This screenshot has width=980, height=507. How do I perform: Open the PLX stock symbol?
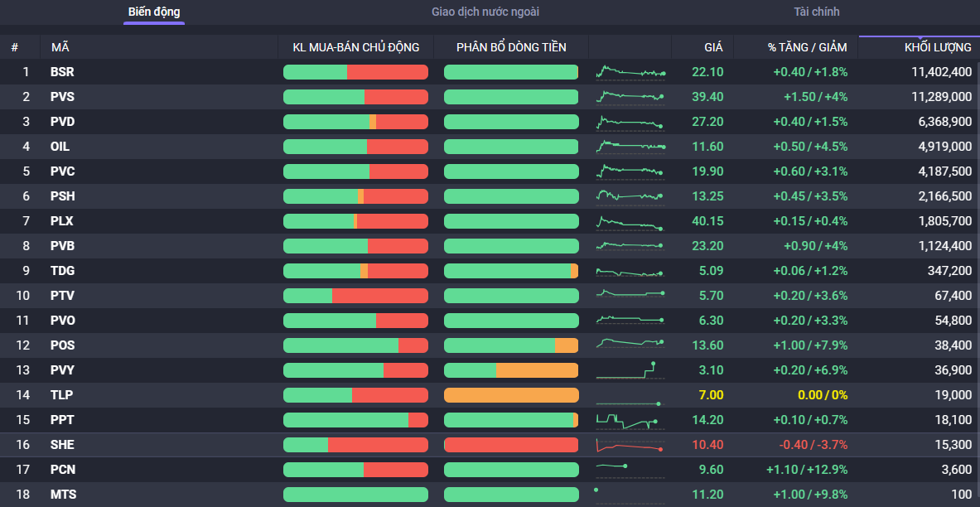62,221
